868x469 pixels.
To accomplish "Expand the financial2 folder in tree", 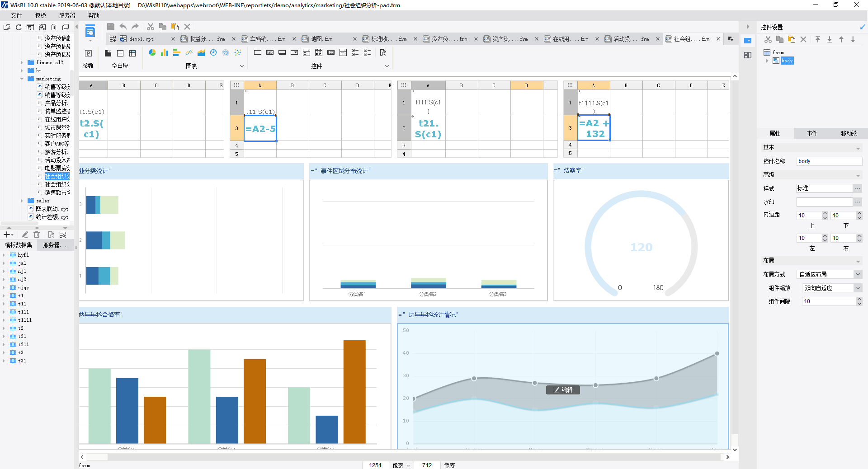I will 22,63.
